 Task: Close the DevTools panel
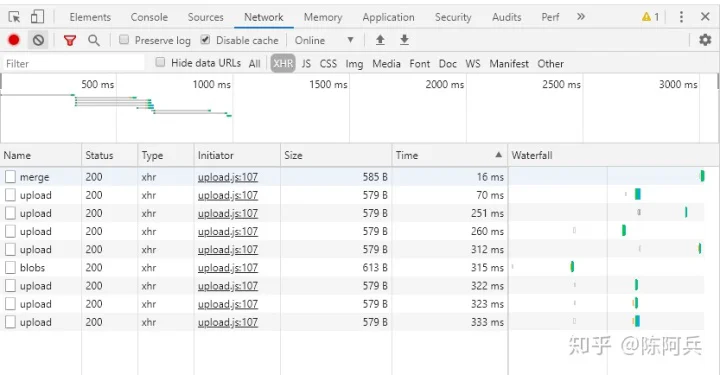tap(706, 17)
